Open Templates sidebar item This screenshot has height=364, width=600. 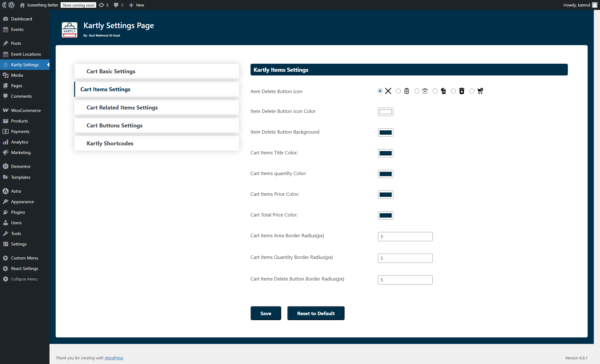click(25, 177)
